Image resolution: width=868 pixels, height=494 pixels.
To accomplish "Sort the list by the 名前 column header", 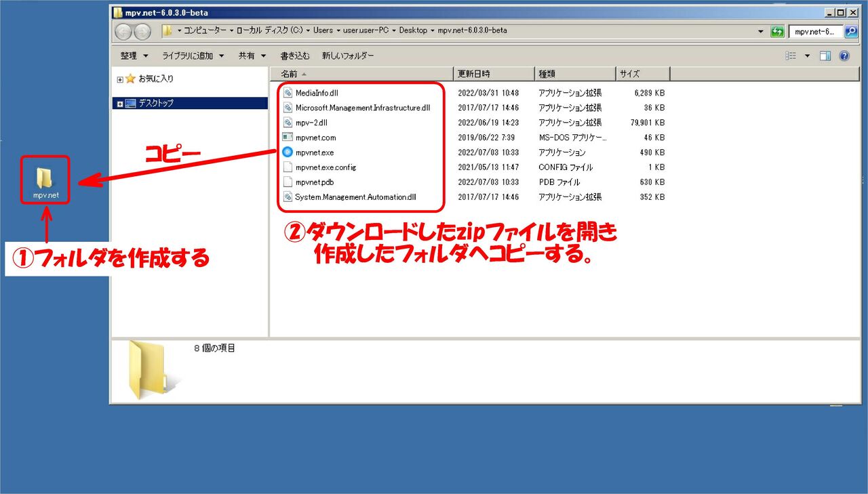I will point(289,73).
